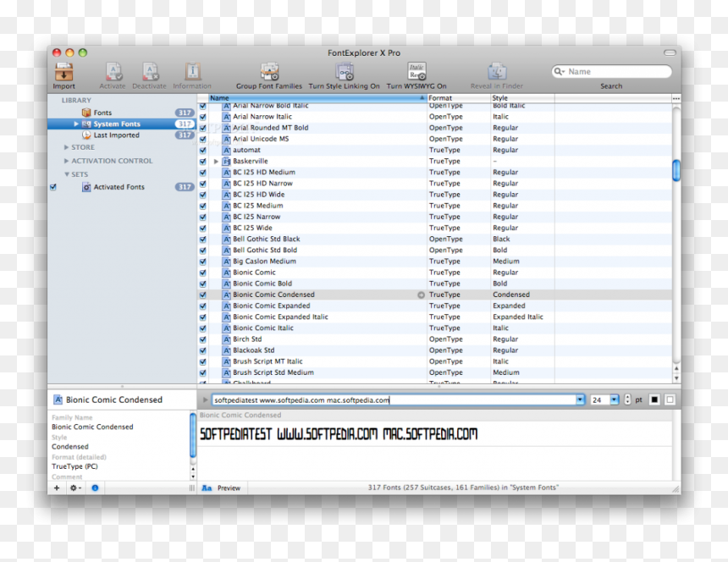728x562 pixels.
Task: Click the font size stepper arrows
Action: click(x=627, y=399)
